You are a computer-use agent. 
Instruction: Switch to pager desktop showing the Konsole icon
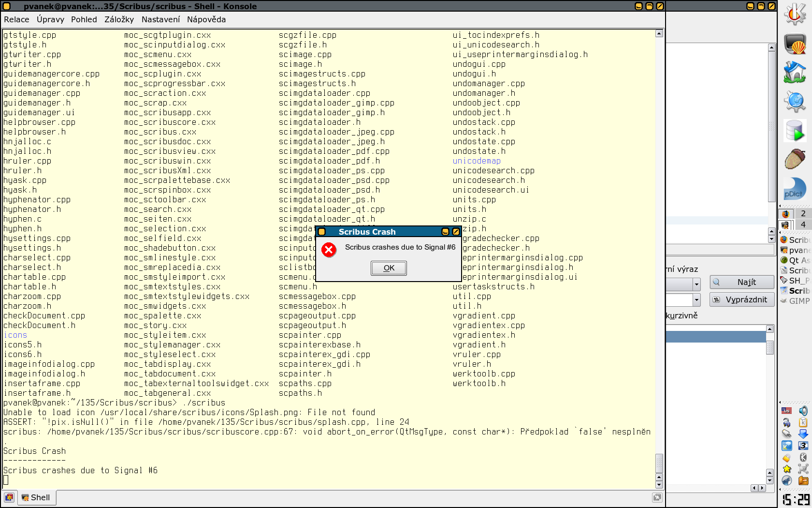click(x=786, y=224)
